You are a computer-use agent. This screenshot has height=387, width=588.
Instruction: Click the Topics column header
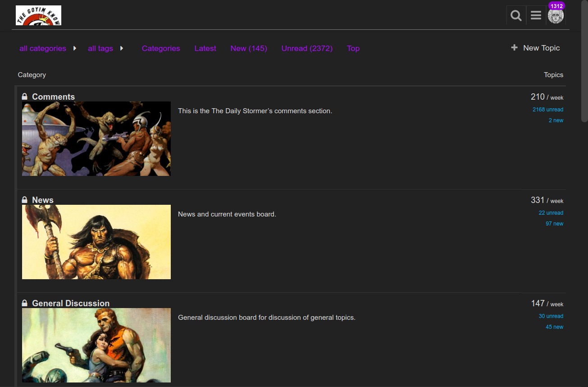553,75
